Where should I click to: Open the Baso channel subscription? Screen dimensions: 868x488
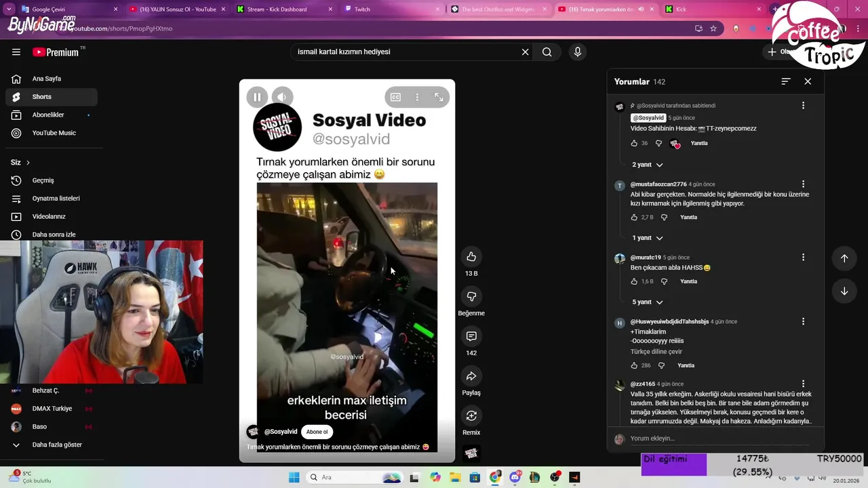pos(52,427)
